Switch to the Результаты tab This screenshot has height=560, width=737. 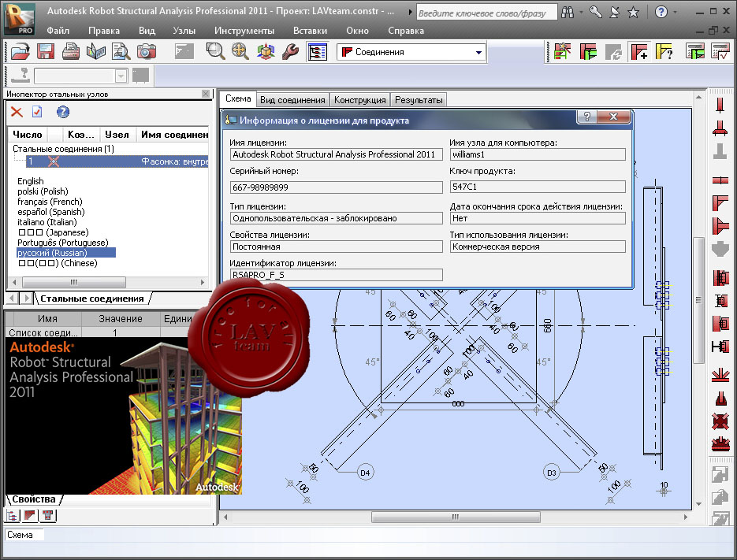coord(419,99)
